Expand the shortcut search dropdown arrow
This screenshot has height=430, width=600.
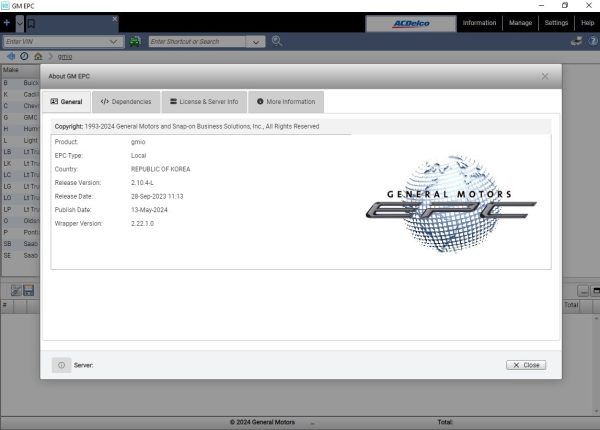tap(256, 42)
